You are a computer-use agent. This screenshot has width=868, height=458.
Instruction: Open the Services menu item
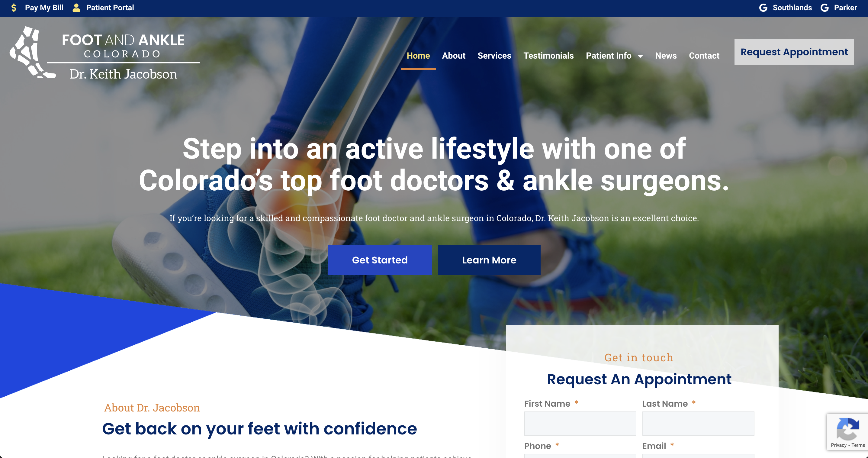(494, 56)
